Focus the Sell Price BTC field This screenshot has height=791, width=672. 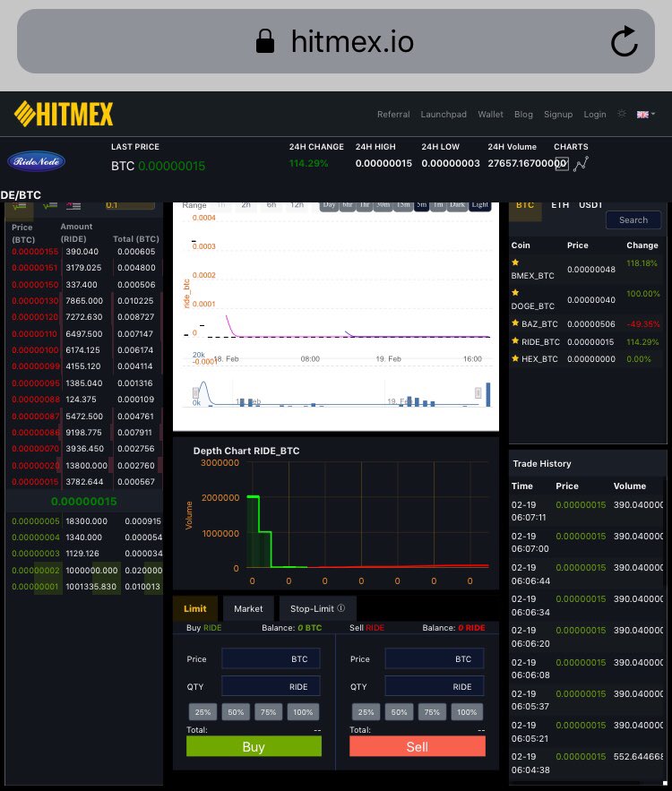tap(435, 658)
